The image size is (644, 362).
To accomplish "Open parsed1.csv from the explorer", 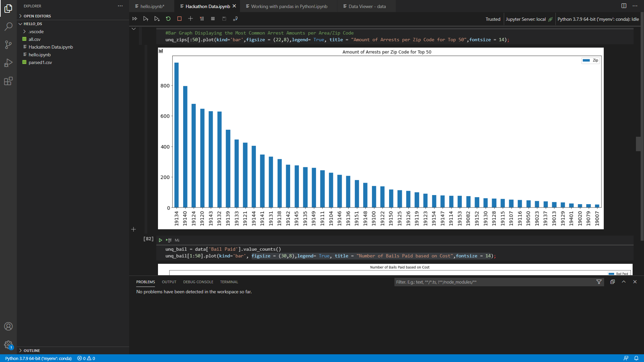I will coord(40,62).
